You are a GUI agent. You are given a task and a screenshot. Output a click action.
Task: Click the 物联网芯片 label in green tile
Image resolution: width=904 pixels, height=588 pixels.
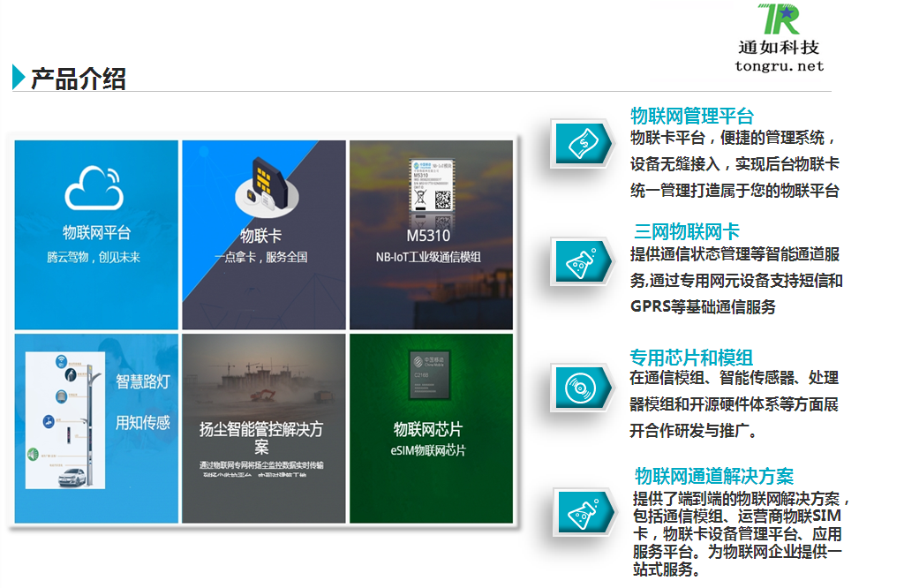[x=428, y=429]
